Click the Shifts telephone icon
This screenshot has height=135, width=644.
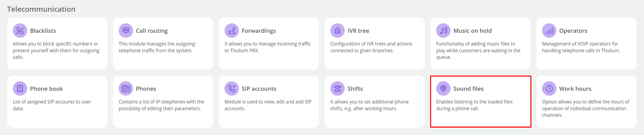[338, 89]
